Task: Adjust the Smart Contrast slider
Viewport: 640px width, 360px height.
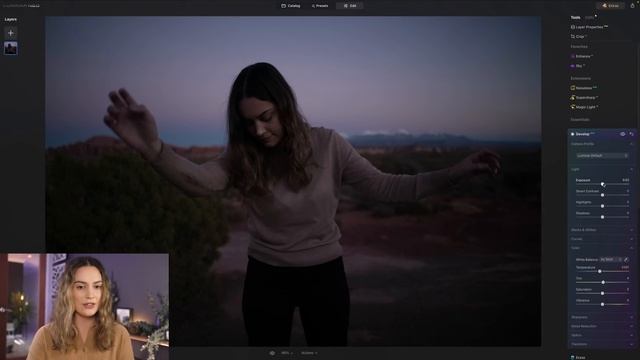Action: (602, 195)
